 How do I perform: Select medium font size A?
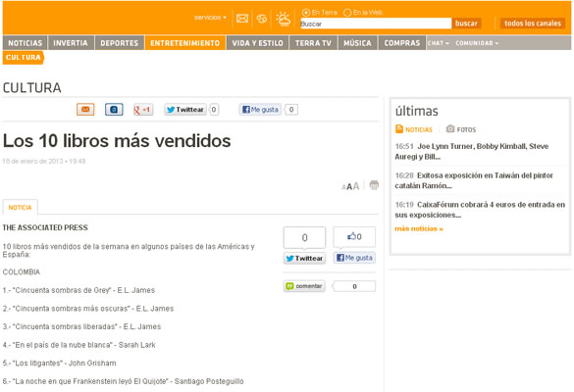coord(349,186)
